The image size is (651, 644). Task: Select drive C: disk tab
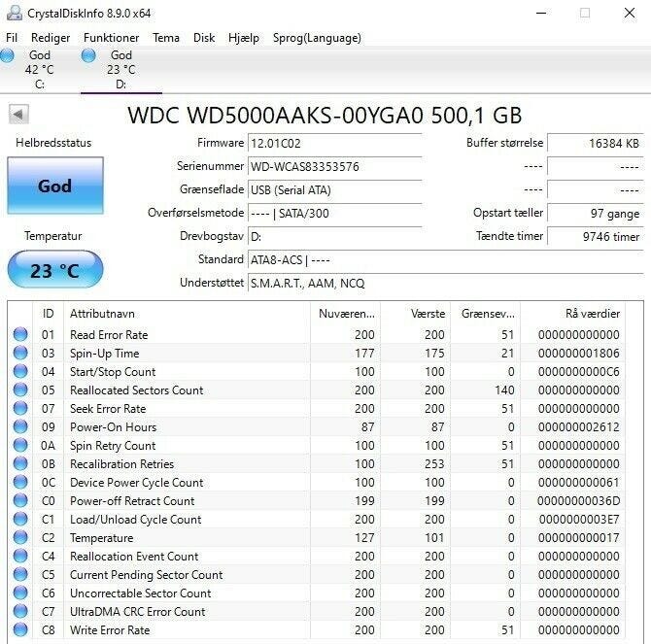pos(40,70)
